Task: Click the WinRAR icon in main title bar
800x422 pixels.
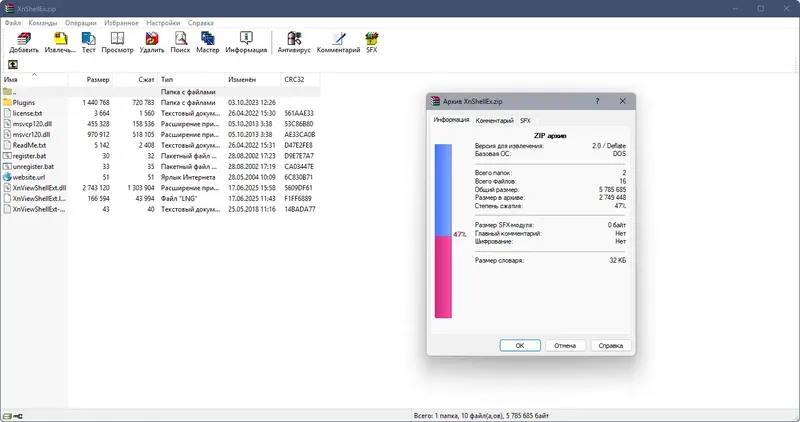Action: point(9,8)
